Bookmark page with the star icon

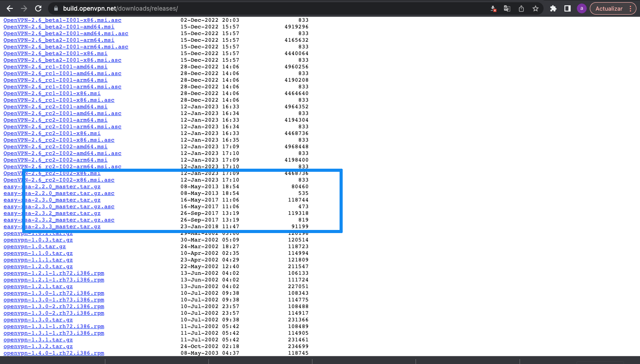coord(536,8)
